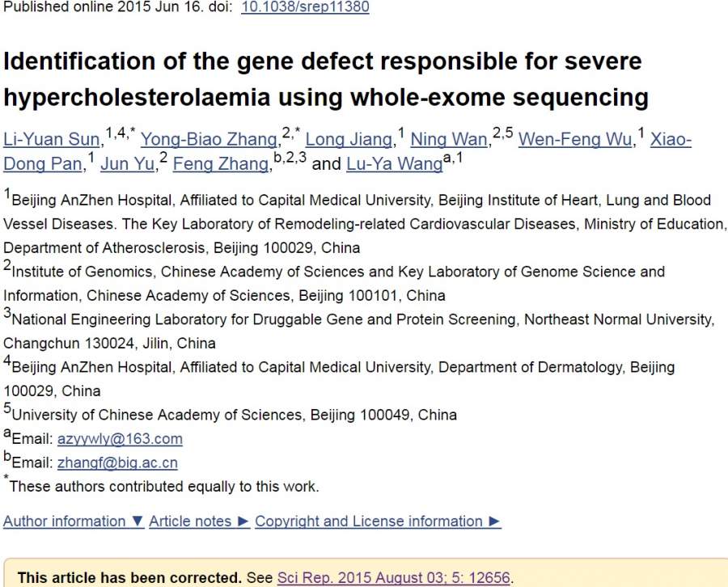Click author name Yong-Biao Zhang

(x=209, y=140)
